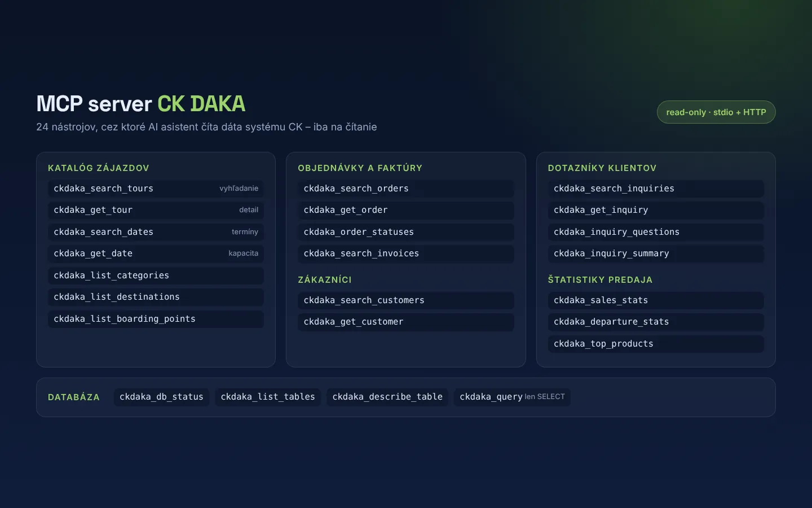
Task: Select the ckdaka_get_date tool row
Action: (156, 253)
